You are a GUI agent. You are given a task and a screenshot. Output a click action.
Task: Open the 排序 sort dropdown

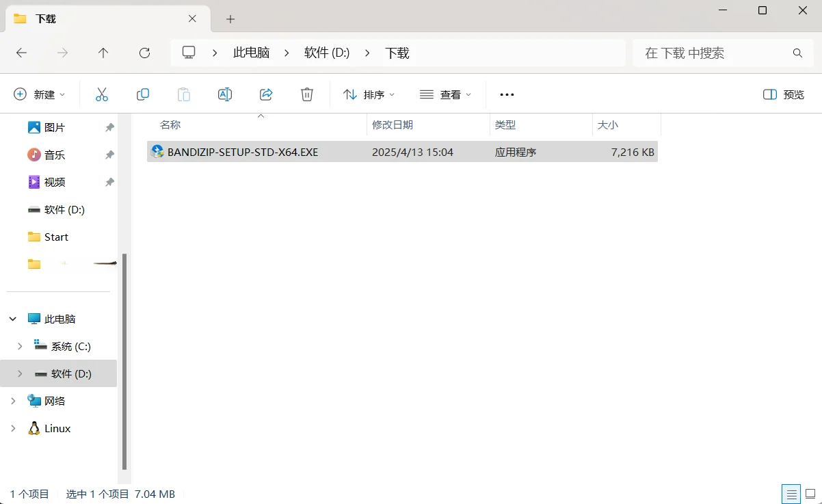pos(369,94)
